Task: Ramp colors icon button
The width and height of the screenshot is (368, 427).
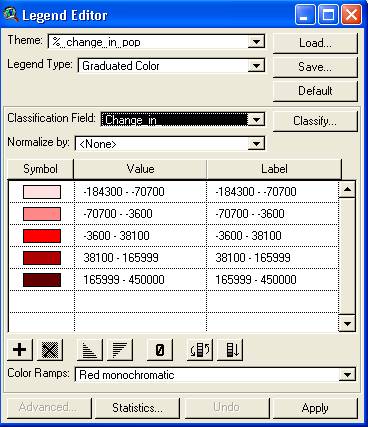Action: pos(230,350)
